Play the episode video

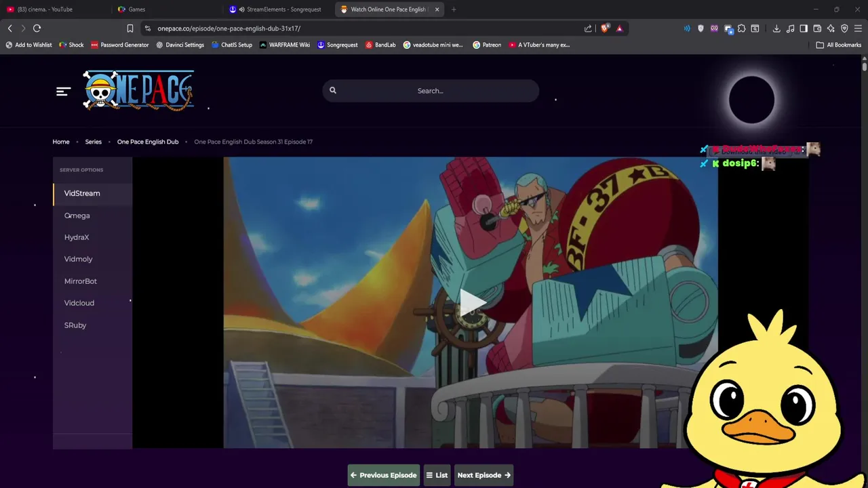click(x=471, y=303)
